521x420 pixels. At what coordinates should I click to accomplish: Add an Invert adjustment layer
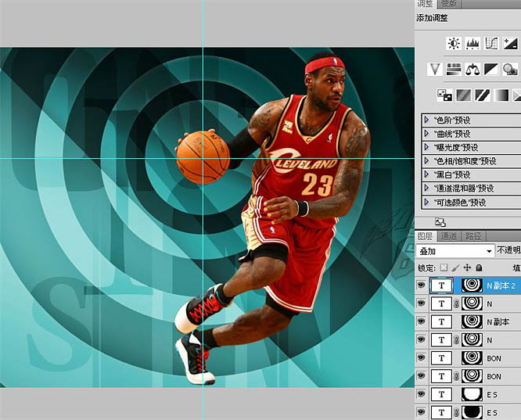click(444, 95)
